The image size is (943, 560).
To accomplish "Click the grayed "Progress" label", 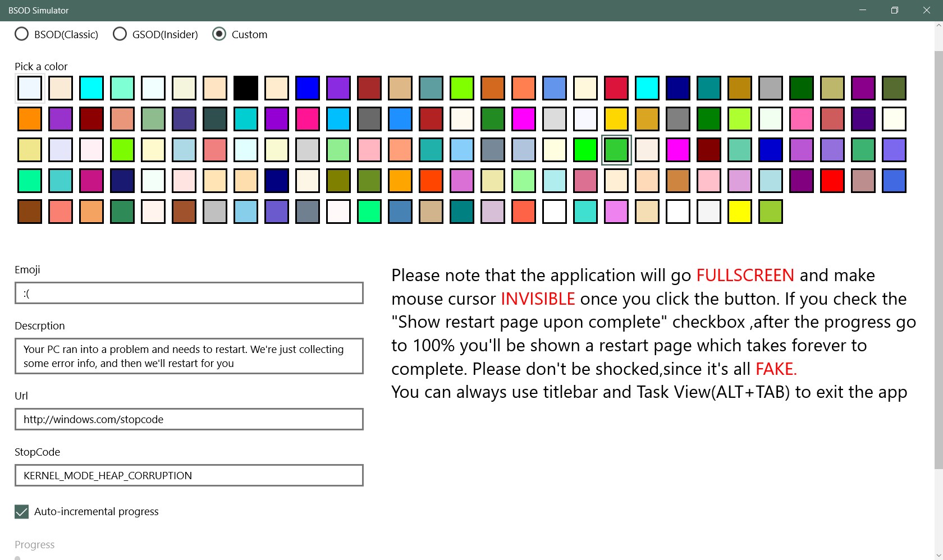I will [x=35, y=544].
